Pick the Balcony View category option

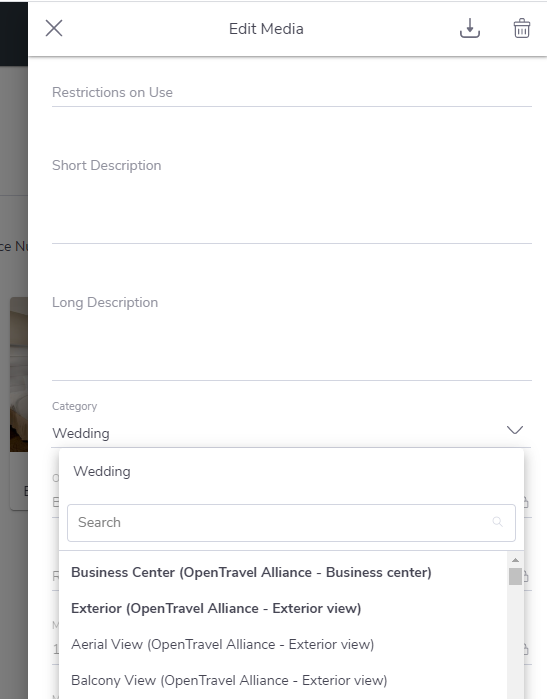[229, 681]
